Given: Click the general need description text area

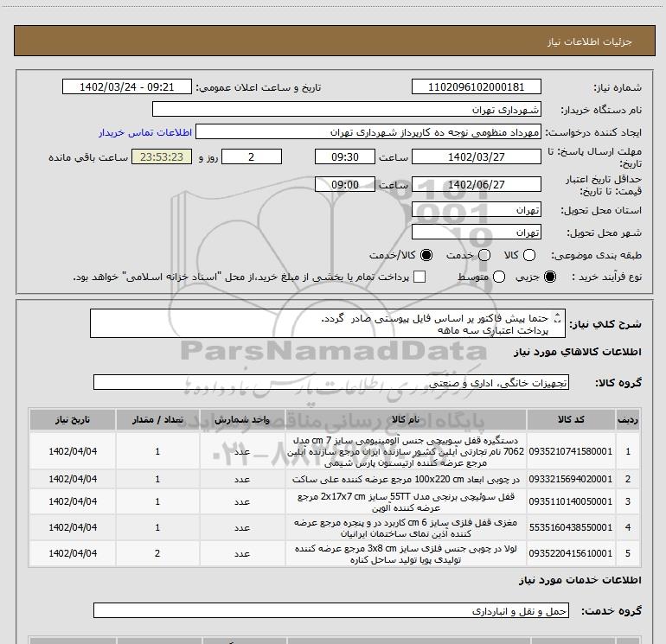Looking at the screenshot, I should (328, 323).
